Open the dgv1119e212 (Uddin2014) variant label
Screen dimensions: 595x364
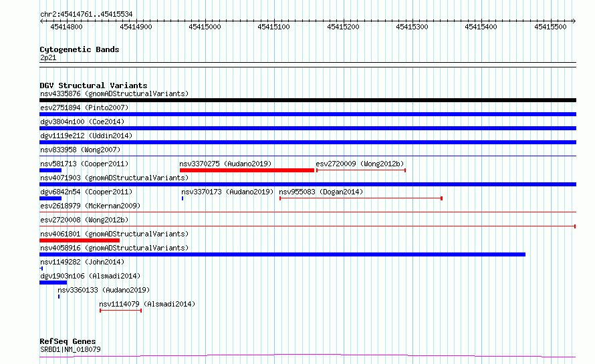(x=86, y=136)
